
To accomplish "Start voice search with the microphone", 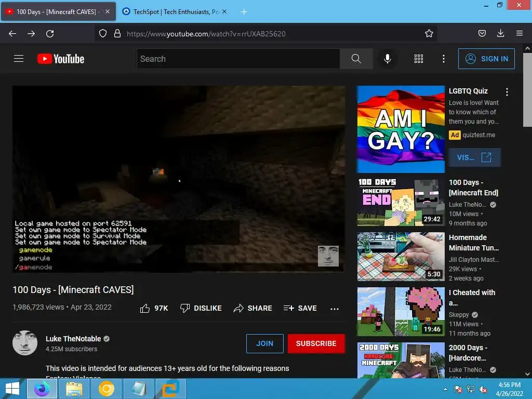I will [x=387, y=59].
